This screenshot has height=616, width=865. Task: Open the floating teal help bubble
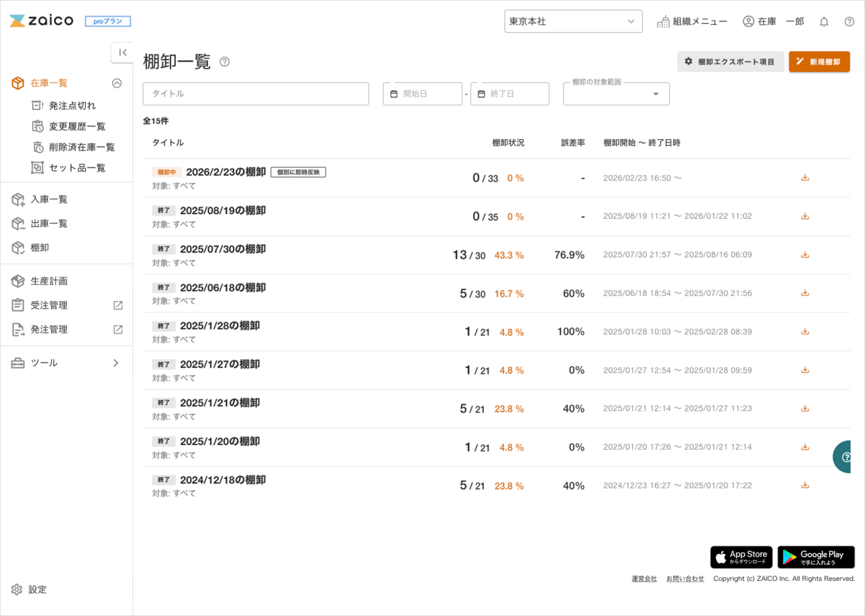point(845,457)
